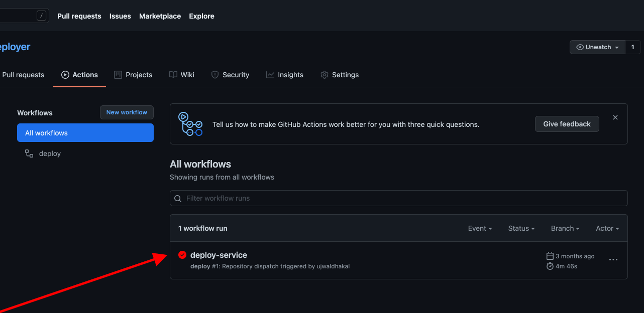
Task: Open Explore in the top navigation
Action: [201, 16]
